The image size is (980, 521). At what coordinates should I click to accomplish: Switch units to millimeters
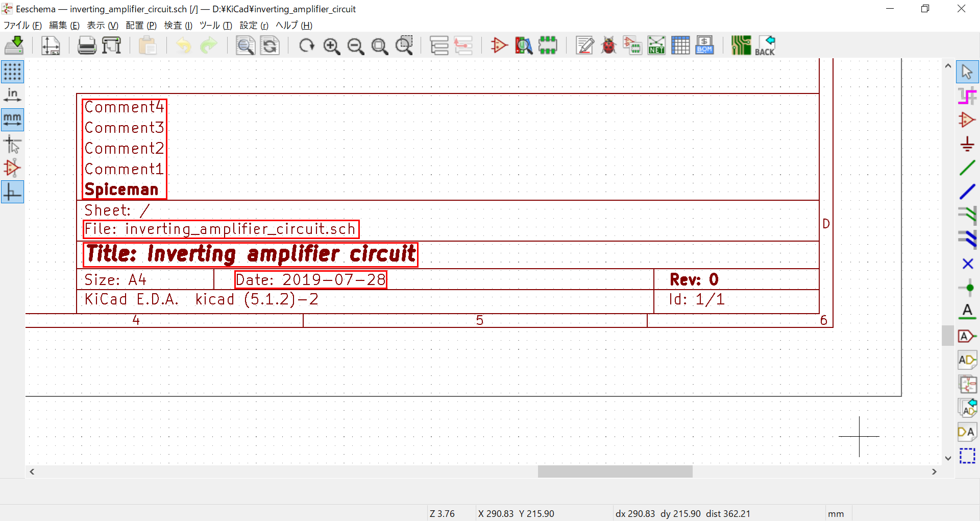click(x=12, y=120)
